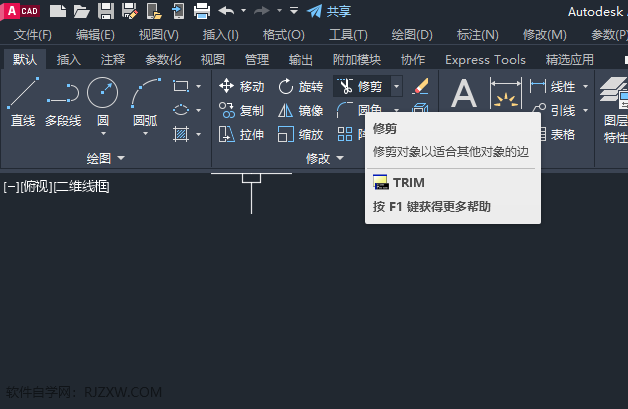Open a file with the folder icon
The image size is (628, 409).
82,11
